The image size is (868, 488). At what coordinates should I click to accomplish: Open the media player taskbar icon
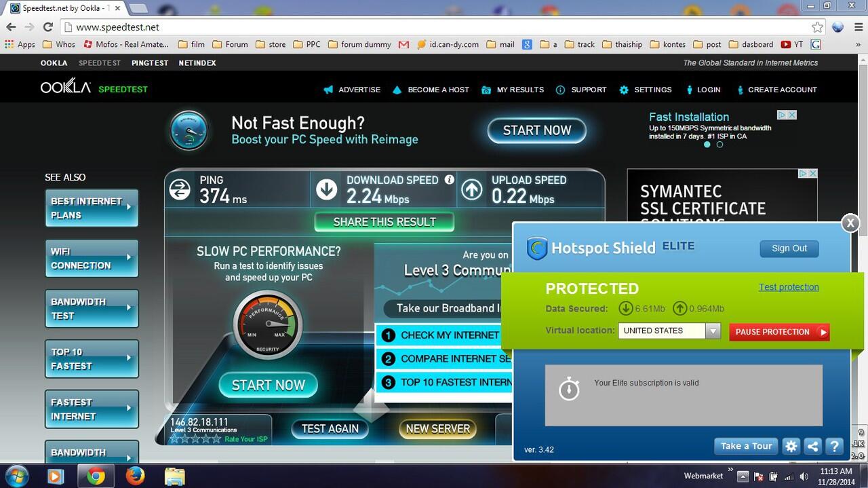point(56,476)
